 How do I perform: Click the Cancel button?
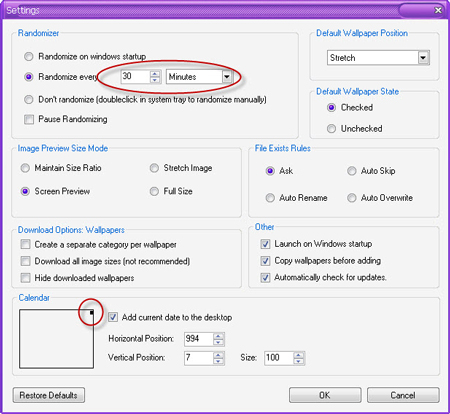click(x=403, y=395)
